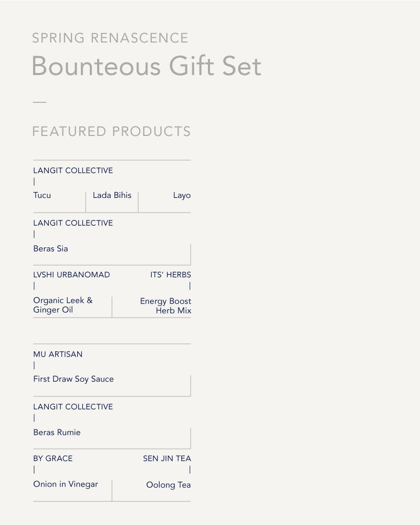
Task: Select the Lada Bihis product
Action: tap(112, 195)
